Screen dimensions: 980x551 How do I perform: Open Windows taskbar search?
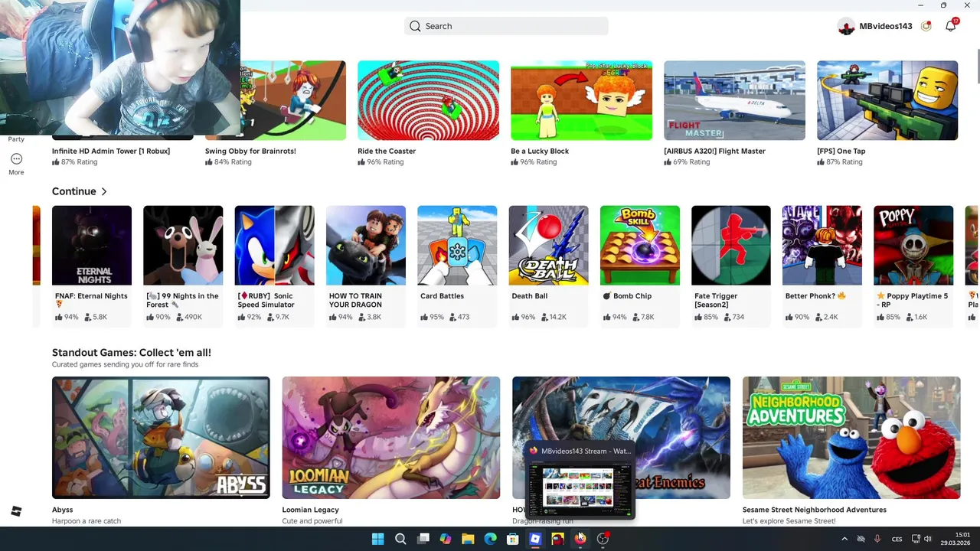click(400, 539)
